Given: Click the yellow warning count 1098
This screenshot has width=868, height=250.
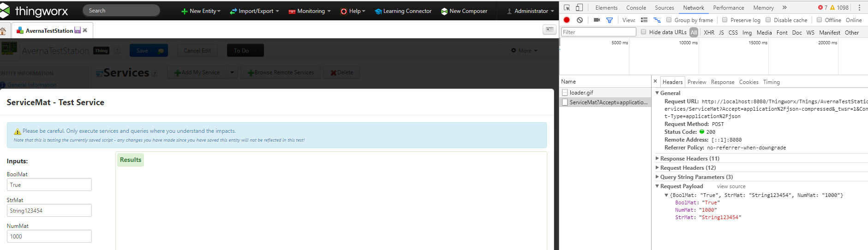Looking at the screenshot, I should (839, 7).
